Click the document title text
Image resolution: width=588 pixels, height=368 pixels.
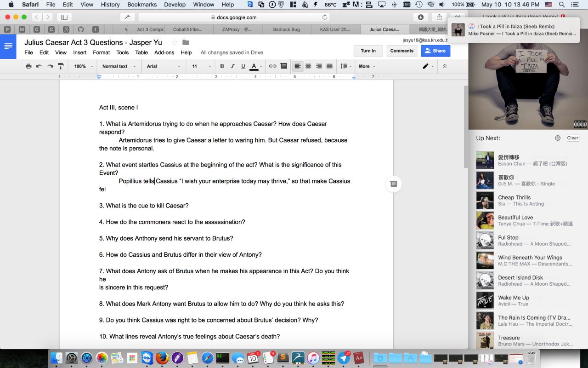pyautogui.click(x=93, y=42)
